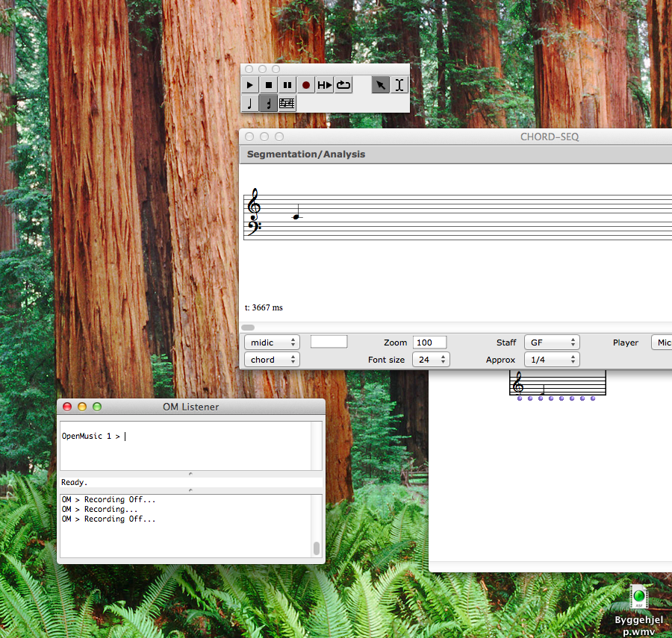Switch to note edit mode icon
Image resolution: width=672 pixels, height=638 pixels.
pyautogui.click(x=250, y=103)
